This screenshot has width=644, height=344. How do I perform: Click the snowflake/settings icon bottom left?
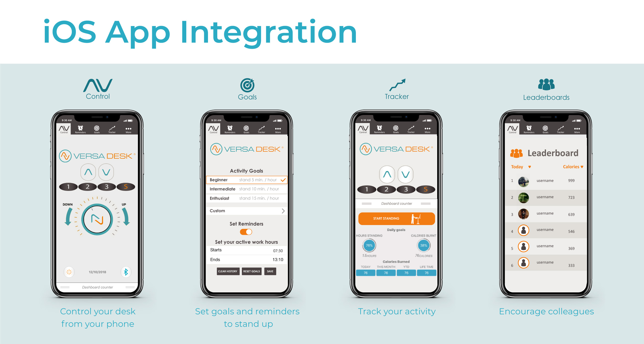point(70,272)
